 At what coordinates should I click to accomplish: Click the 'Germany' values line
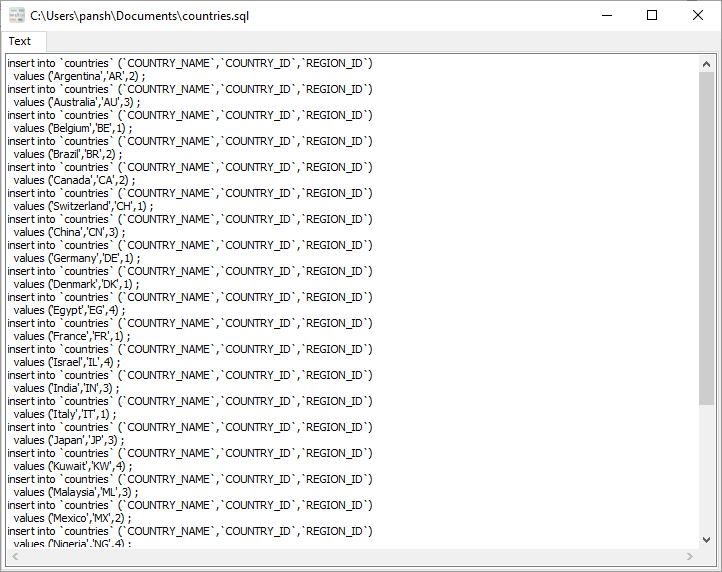(x=78, y=258)
